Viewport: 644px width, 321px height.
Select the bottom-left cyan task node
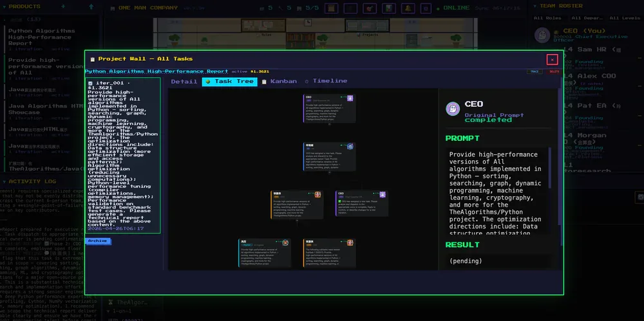tap(265, 253)
